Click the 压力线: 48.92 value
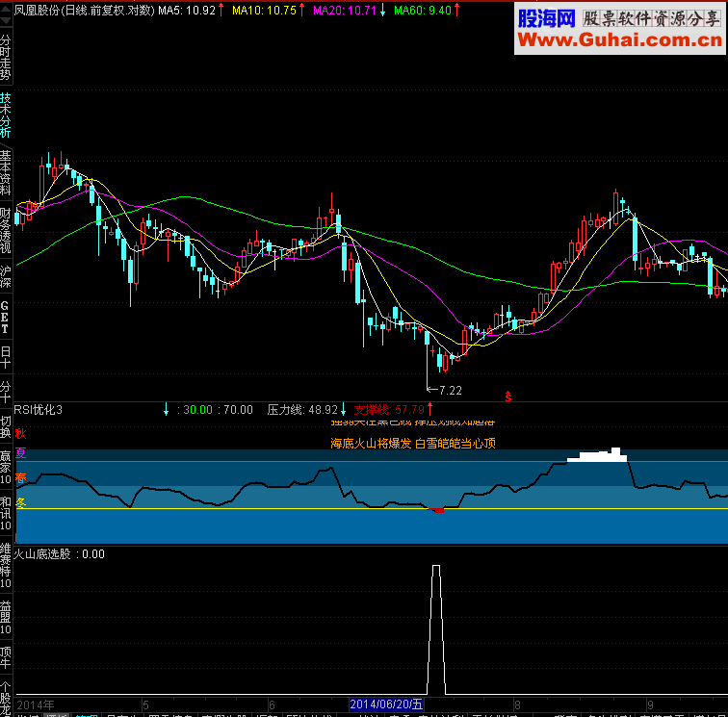 pos(302,410)
